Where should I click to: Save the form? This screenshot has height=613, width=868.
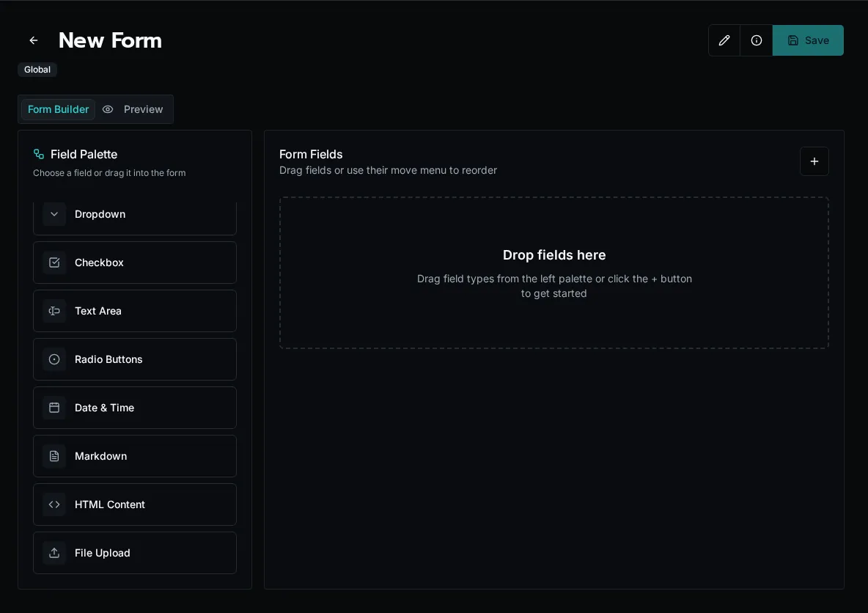pyautogui.click(x=808, y=40)
